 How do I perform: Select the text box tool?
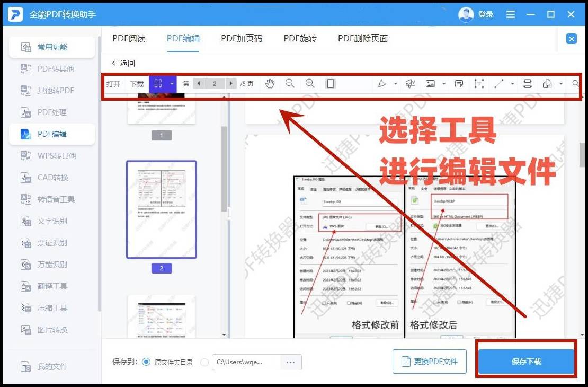point(479,83)
